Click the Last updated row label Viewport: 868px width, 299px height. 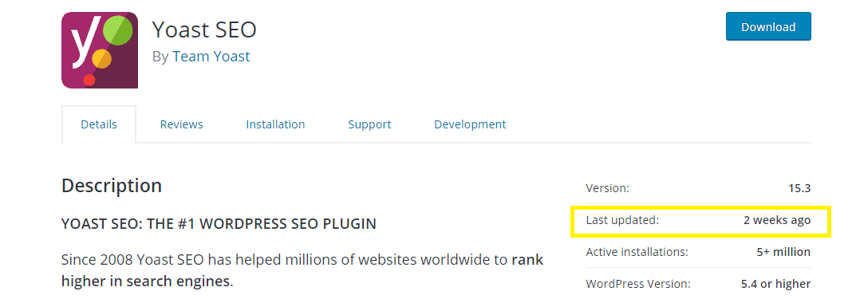point(623,220)
